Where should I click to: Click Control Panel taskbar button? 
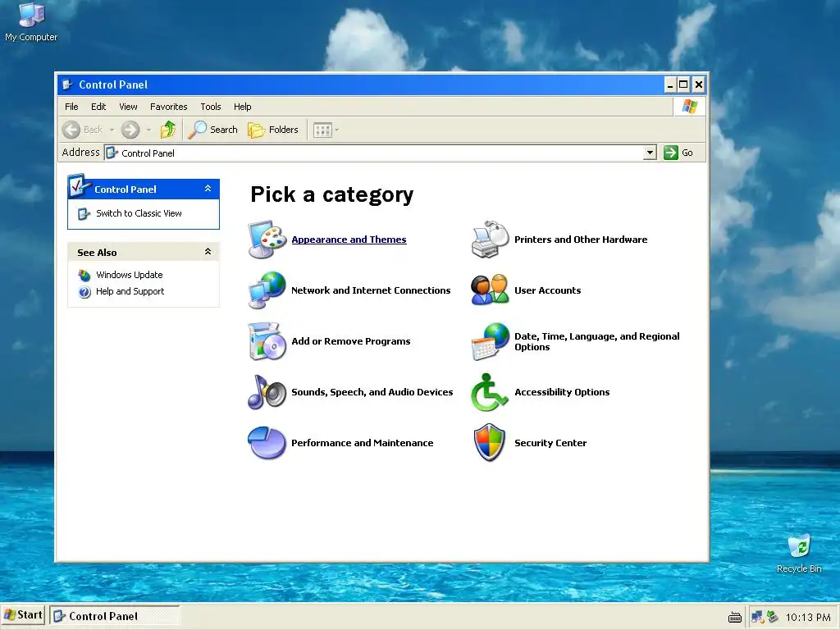(115, 616)
